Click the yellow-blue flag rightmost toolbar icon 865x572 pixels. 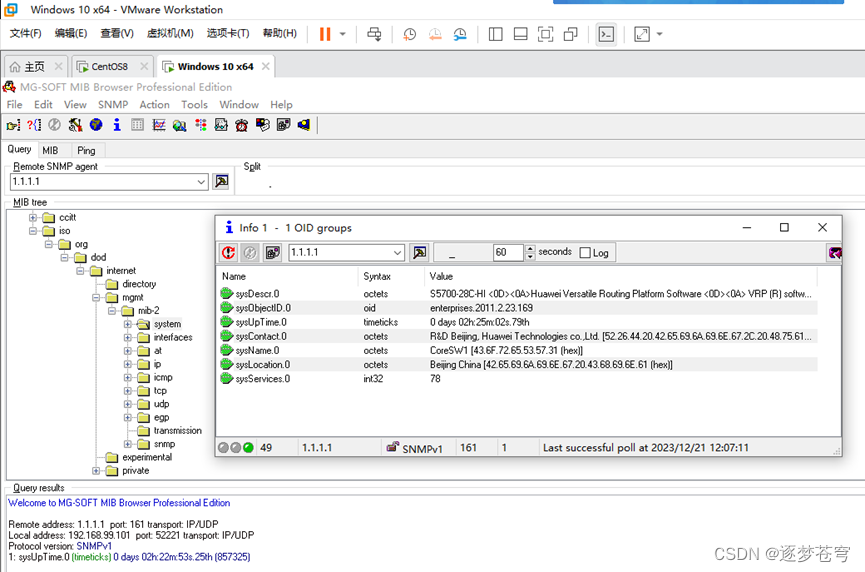pos(304,125)
